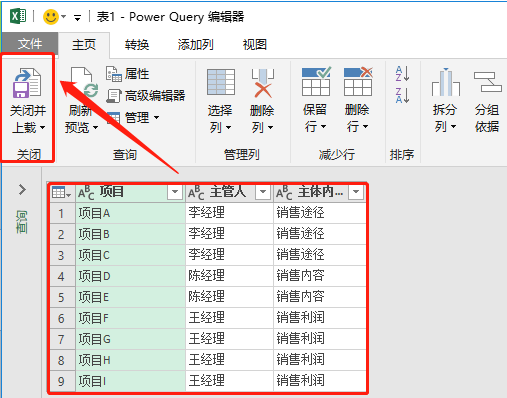Click the Refresh Preview icon (刷新预览)
The image size is (507, 398).
[83, 83]
